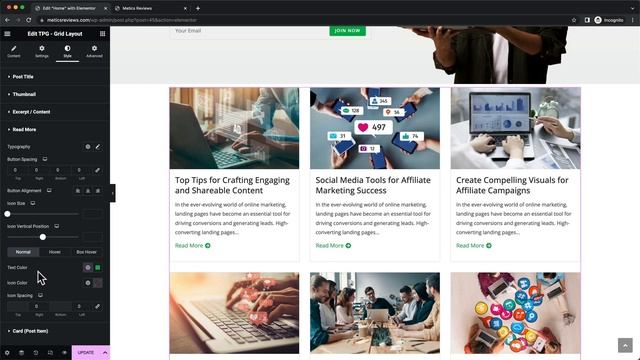
Task: Set Button Alignment to left
Action: 78,191
